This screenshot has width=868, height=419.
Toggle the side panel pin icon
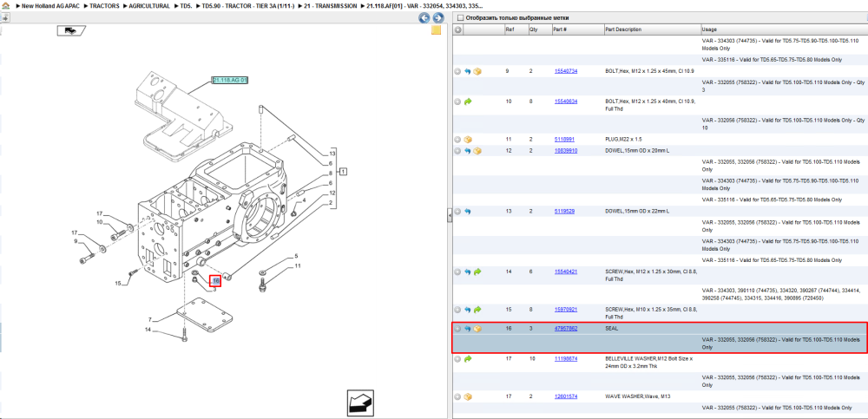point(4,17)
